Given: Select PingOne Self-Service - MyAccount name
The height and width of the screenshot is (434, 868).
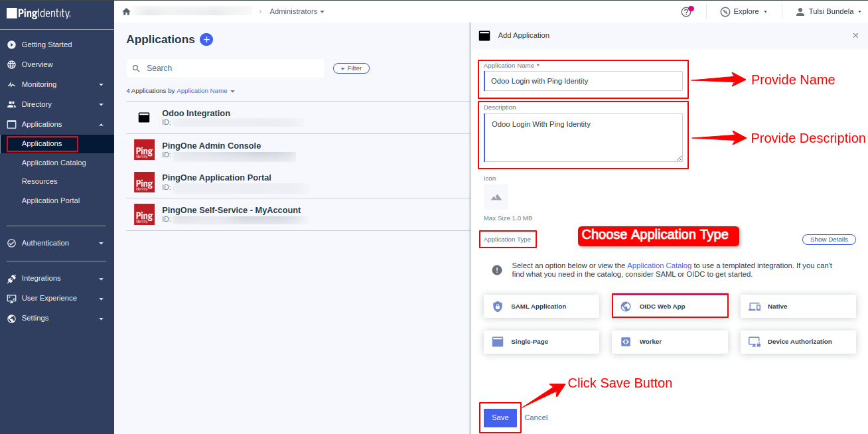Looking at the screenshot, I should coord(232,210).
